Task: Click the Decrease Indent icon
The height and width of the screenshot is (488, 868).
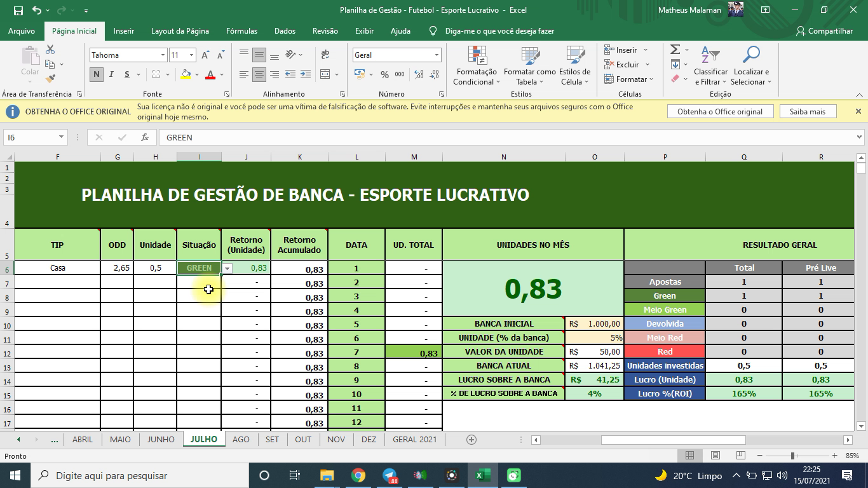Action: 290,74
